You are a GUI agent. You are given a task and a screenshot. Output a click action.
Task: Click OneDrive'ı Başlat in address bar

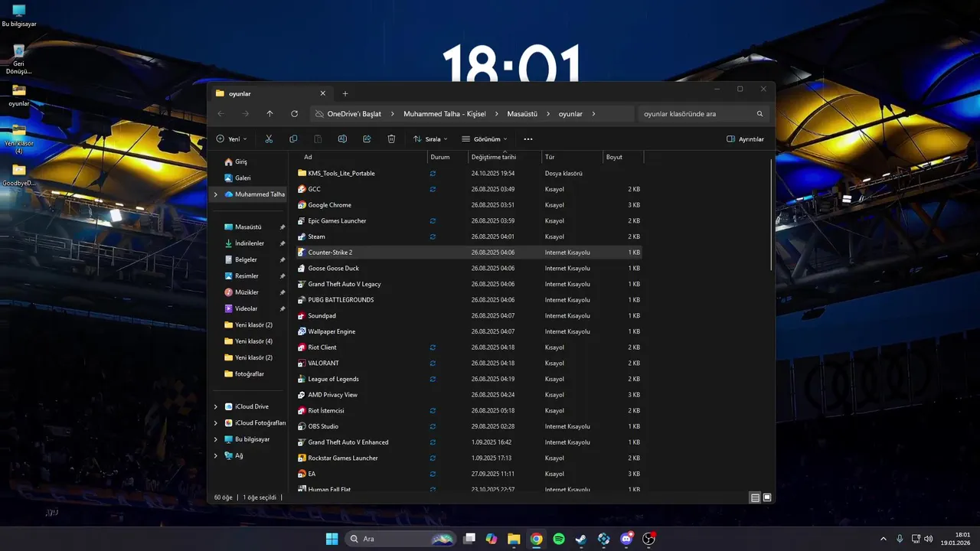point(354,114)
